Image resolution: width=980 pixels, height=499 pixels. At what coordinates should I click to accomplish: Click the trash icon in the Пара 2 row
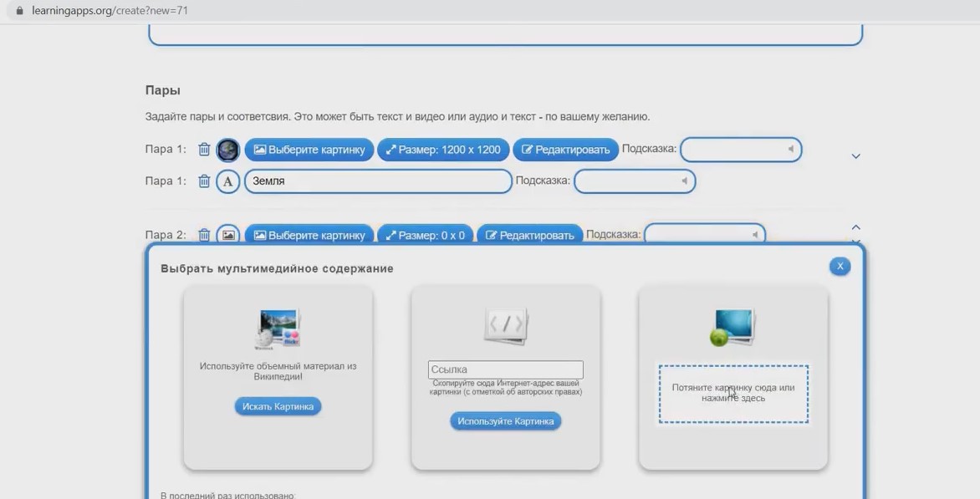point(204,235)
